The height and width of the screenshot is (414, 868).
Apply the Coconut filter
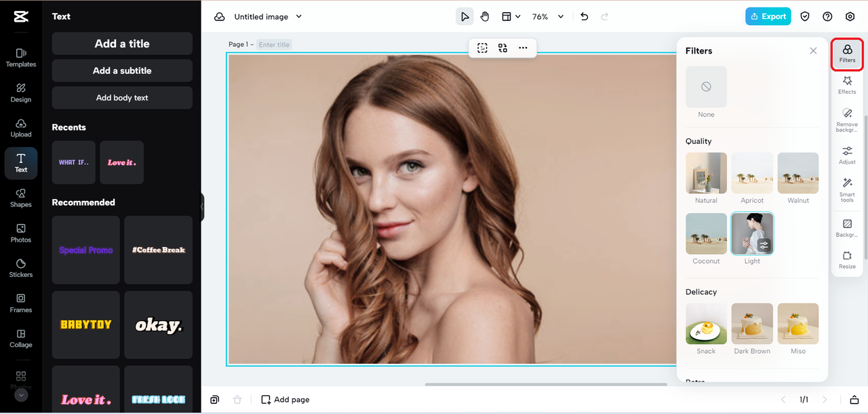706,233
